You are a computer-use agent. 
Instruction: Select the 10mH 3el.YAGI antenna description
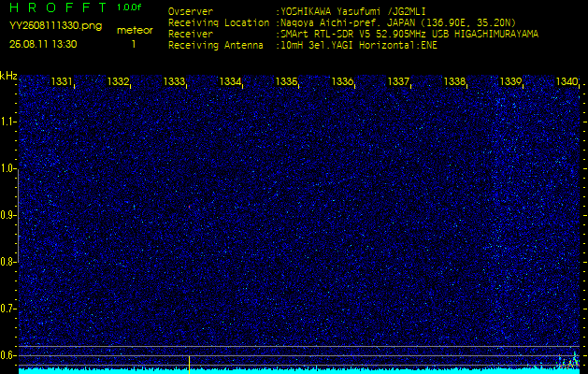click(x=359, y=46)
